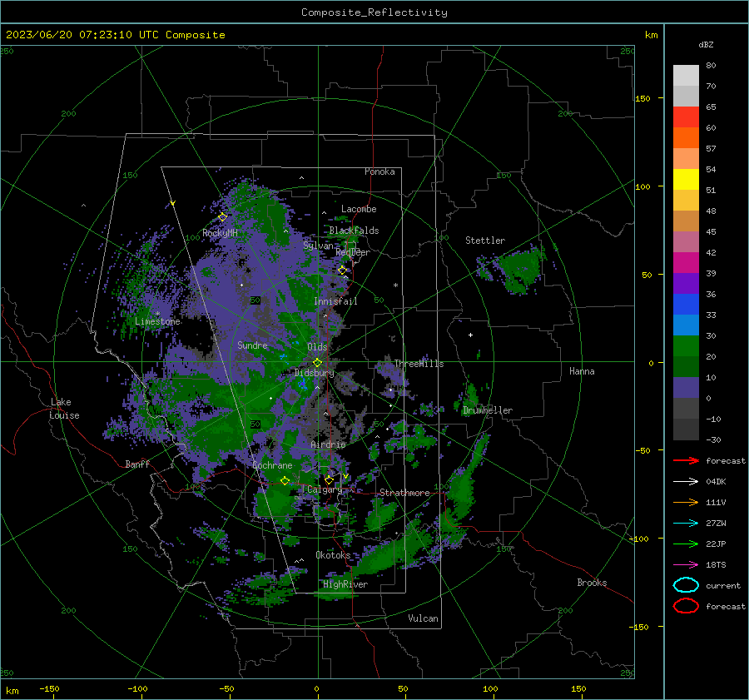Click the green storm cell near Stettler
This screenshot has height=700, width=749.
tap(518, 269)
